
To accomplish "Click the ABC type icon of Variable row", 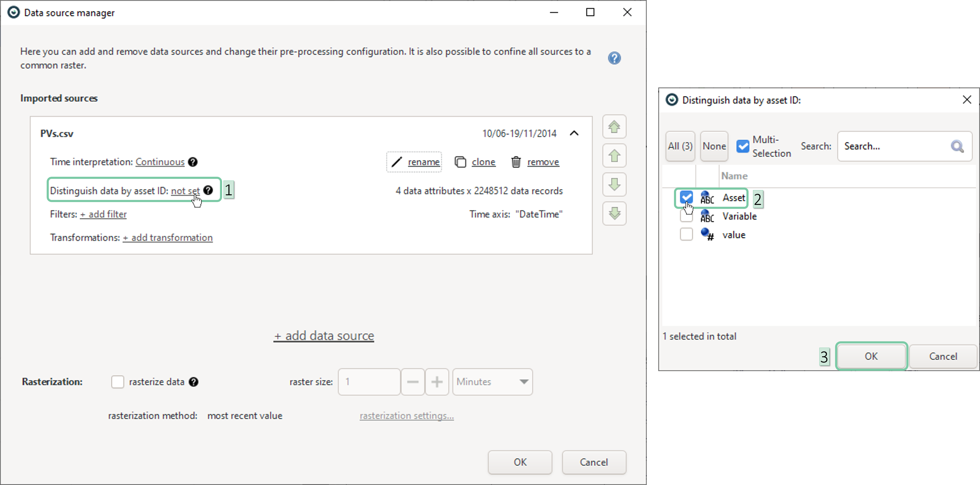I will pyautogui.click(x=707, y=216).
